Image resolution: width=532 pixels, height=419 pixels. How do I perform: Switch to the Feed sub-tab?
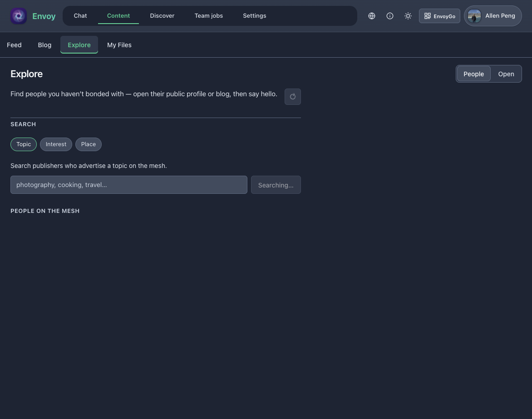coord(14,45)
